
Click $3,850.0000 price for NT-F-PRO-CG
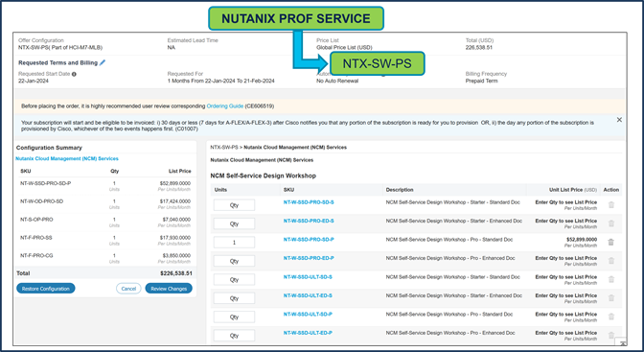click(176, 256)
